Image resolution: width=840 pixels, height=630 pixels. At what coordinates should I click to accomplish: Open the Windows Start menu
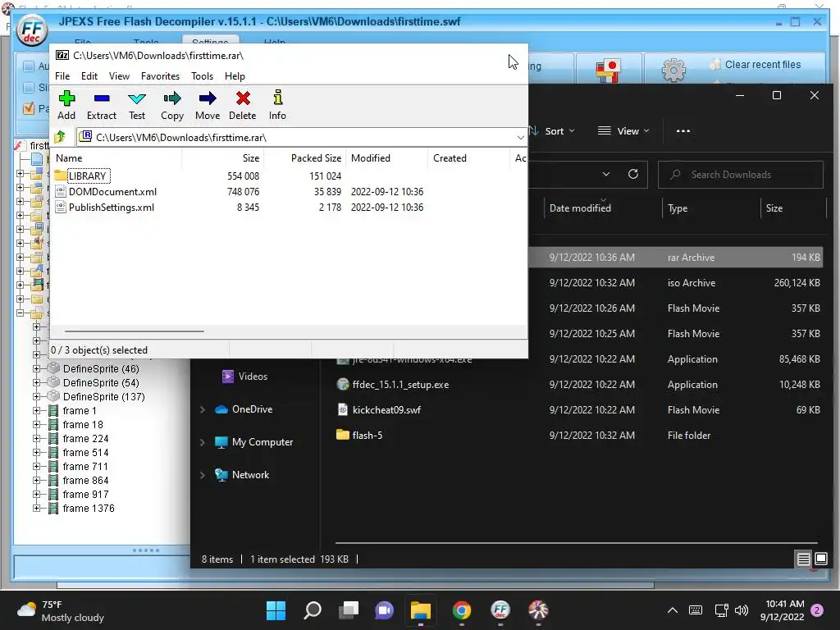tap(276, 610)
